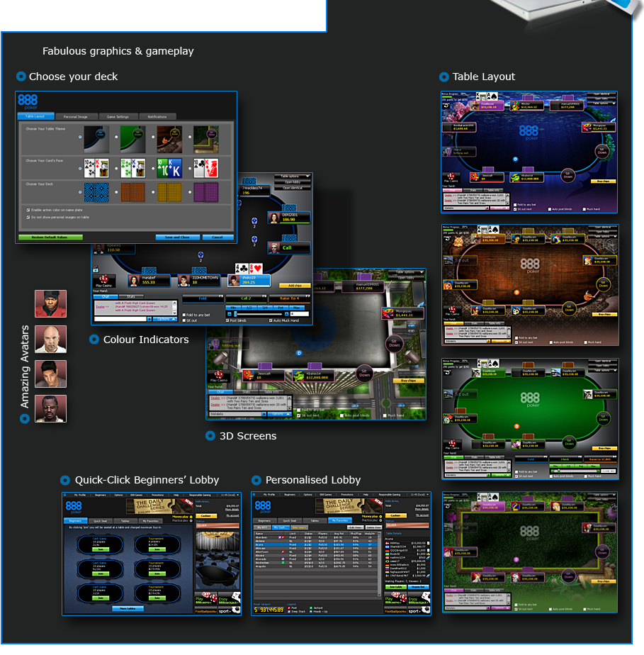
Task: Open clock time dropdown in Personalised Lobby
Action: [420, 495]
